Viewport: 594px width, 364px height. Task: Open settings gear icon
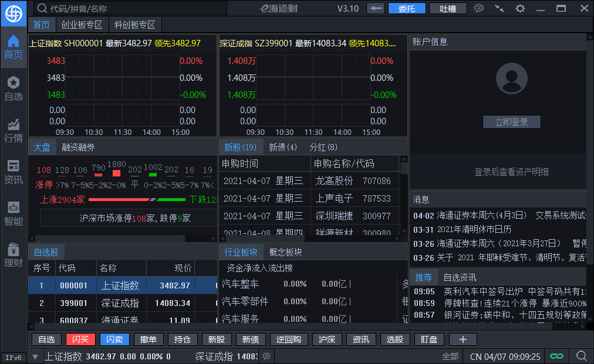click(520, 8)
